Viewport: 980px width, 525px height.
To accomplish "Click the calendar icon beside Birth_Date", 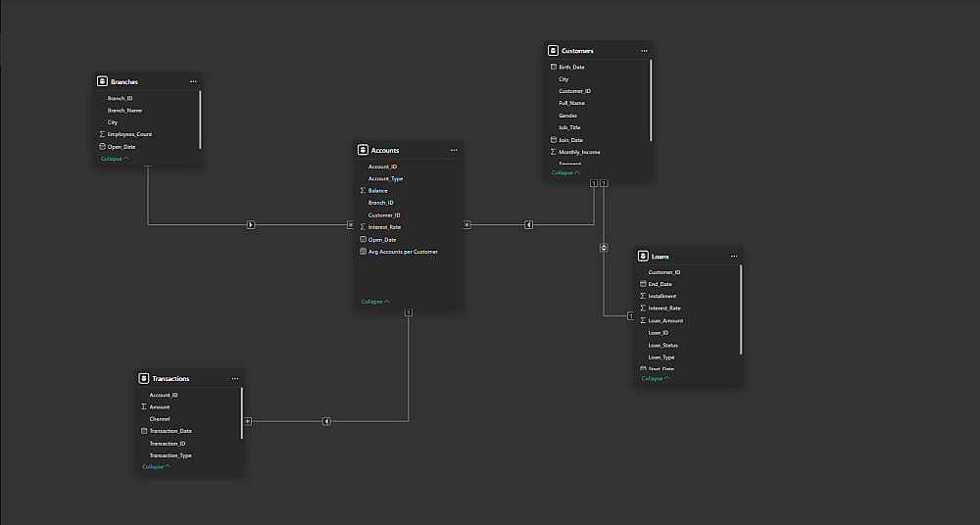I will coord(553,67).
